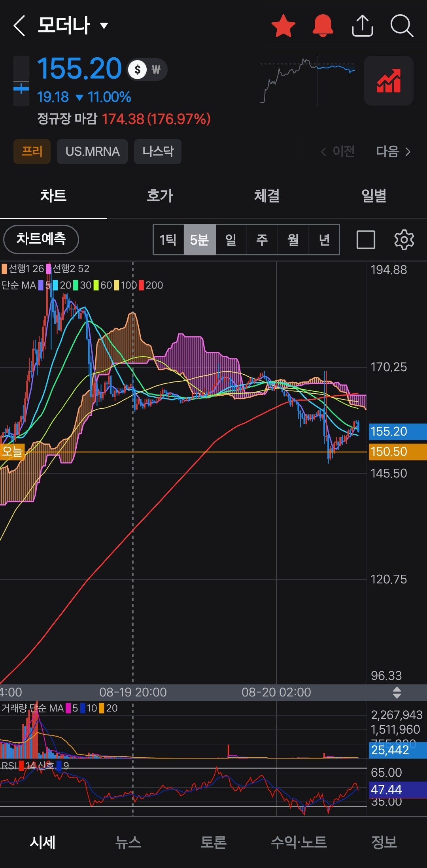The image size is (427, 868).
Task: Tap the red rising chart button
Action: coord(389,81)
